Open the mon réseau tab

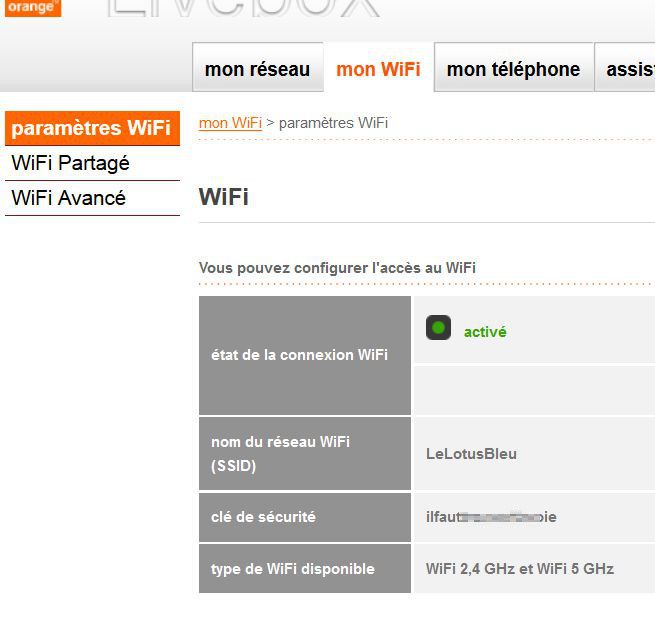257,67
